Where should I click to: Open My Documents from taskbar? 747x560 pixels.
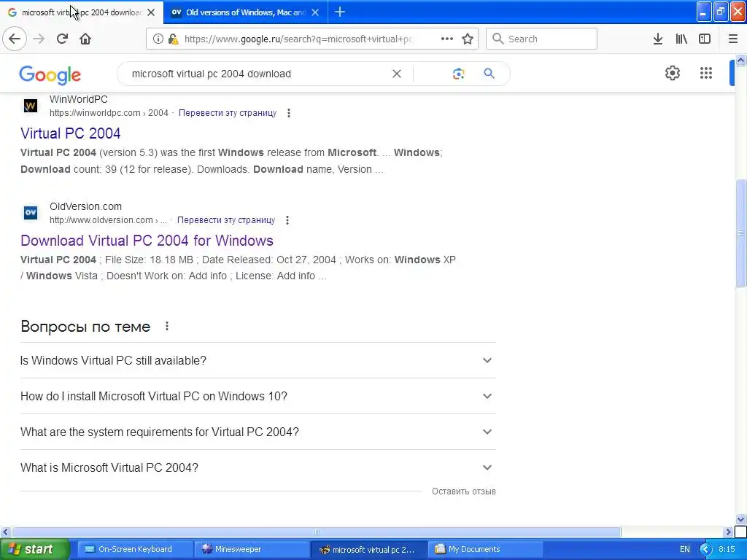(485, 549)
